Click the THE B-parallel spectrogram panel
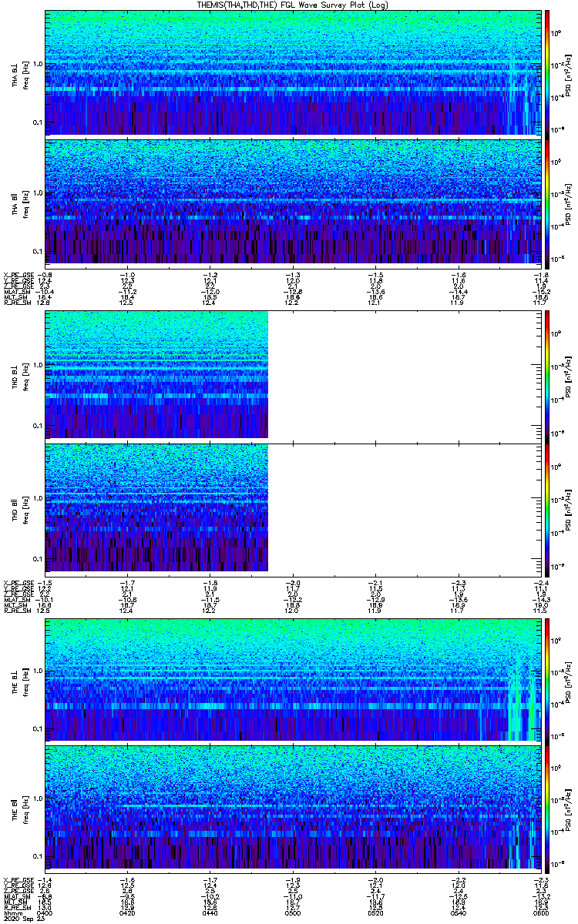 291,808
